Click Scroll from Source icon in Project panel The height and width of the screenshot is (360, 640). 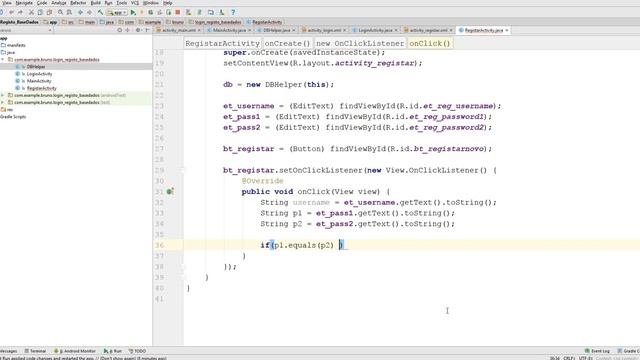click(120, 30)
